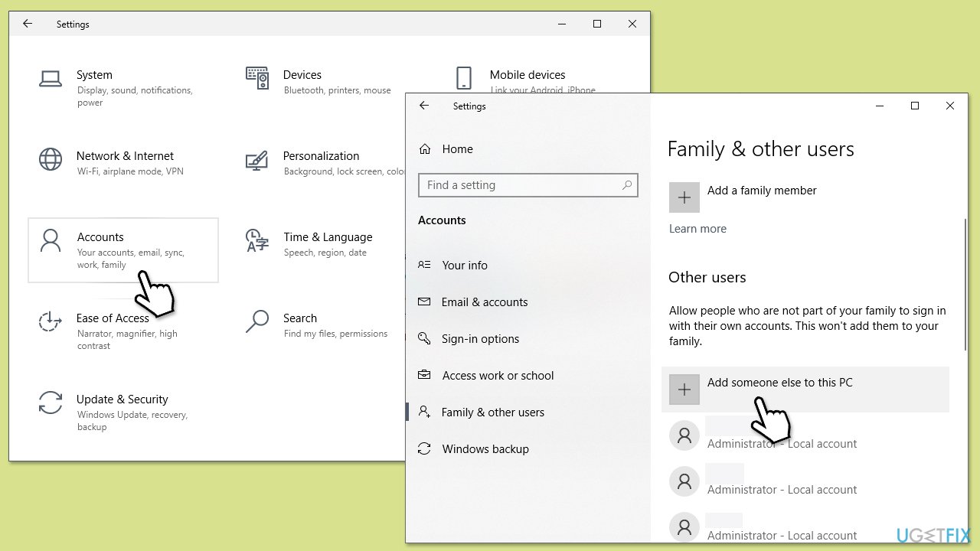
Task: Select the Sign-in options key icon
Action: (x=424, y=338)
